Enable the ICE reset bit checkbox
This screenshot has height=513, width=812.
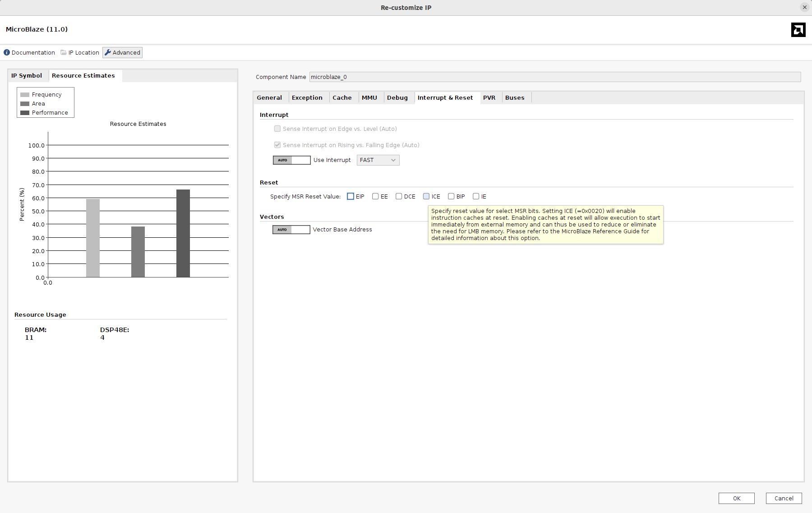(426, 196)
